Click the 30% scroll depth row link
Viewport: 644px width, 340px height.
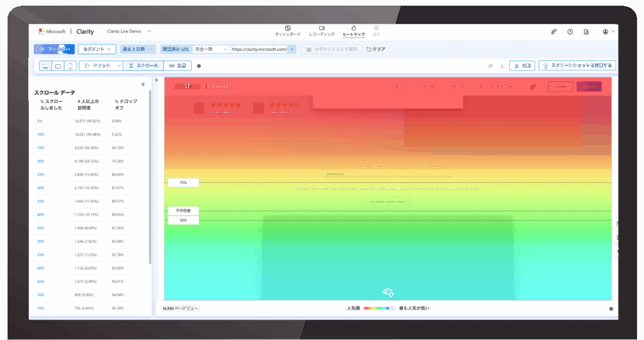(x=41, y=188)
